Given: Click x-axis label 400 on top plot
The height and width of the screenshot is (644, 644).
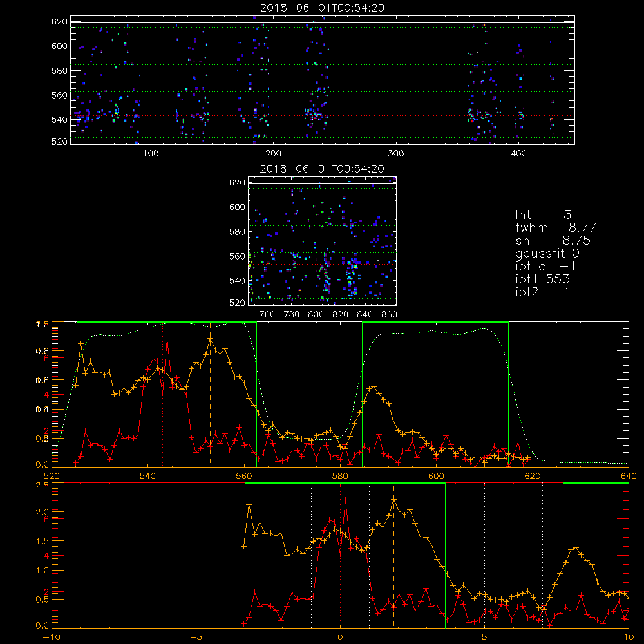Looking at the screenshot, I should pyautogui.click(x=518, y=154).
